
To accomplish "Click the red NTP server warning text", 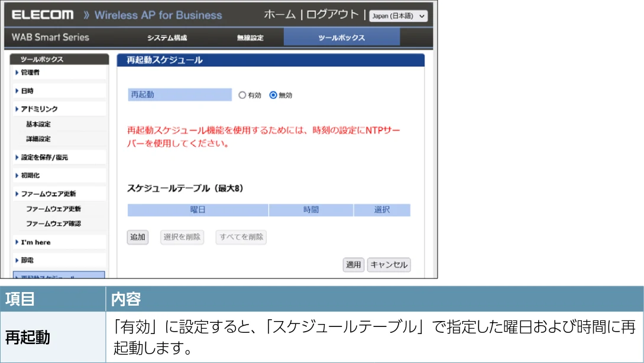I will point(263,137).
